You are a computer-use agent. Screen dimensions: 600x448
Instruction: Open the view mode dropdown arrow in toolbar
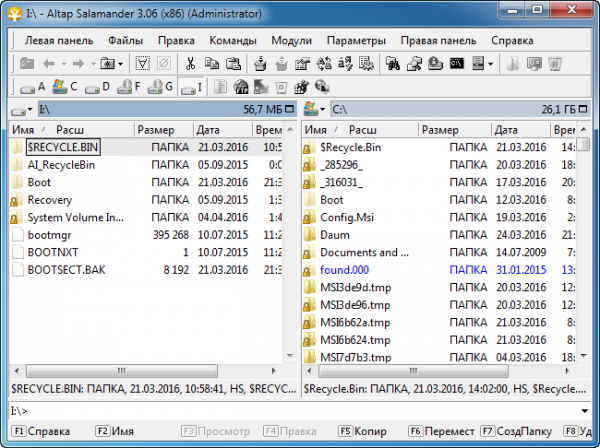tap(491, 64)
